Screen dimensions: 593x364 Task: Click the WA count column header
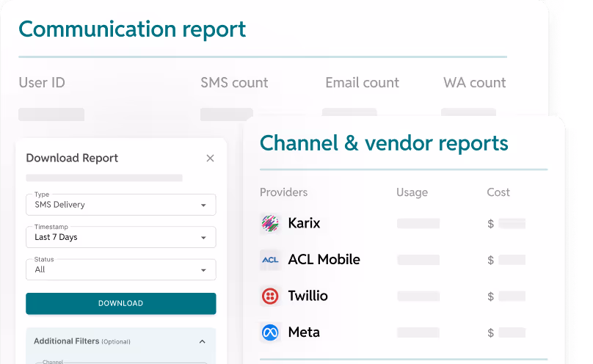(475, 83)
